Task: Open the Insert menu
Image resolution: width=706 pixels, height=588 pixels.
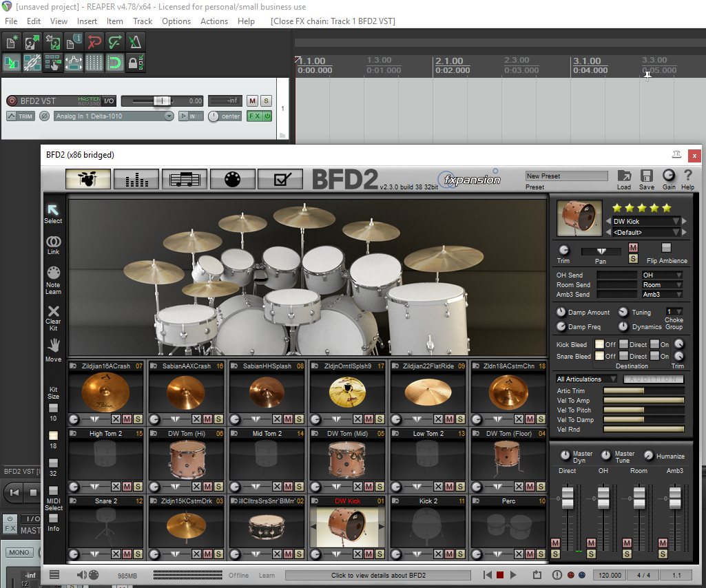Action: tap(87, 21)
